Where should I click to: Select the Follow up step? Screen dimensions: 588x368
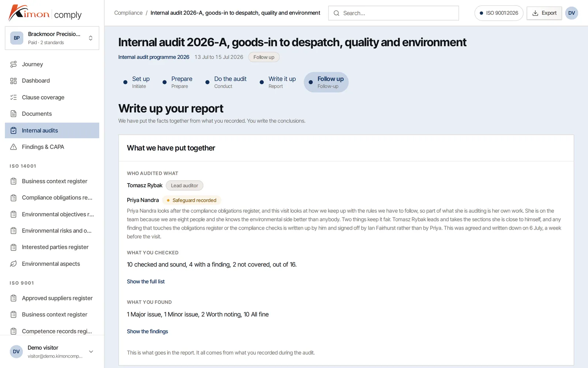tap(326, 82)
